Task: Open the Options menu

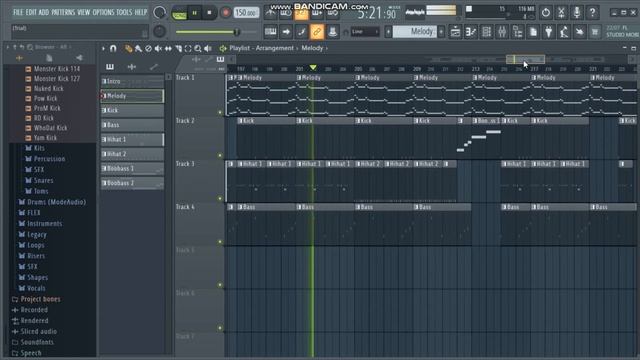Action: coord(103,12)
